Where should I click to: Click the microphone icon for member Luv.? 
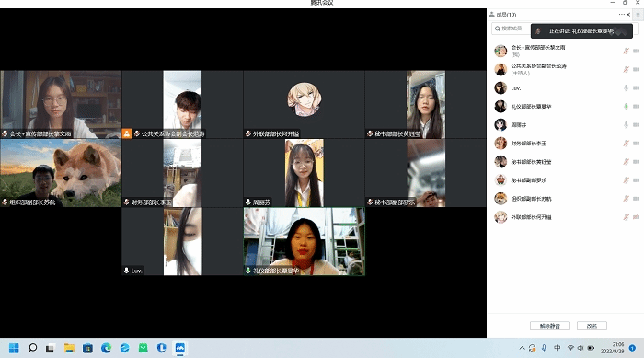pos(626,88)
